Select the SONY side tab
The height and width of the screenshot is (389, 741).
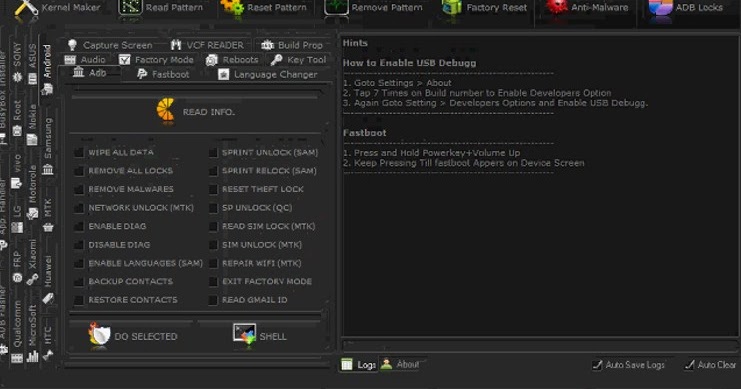point(17,61)
